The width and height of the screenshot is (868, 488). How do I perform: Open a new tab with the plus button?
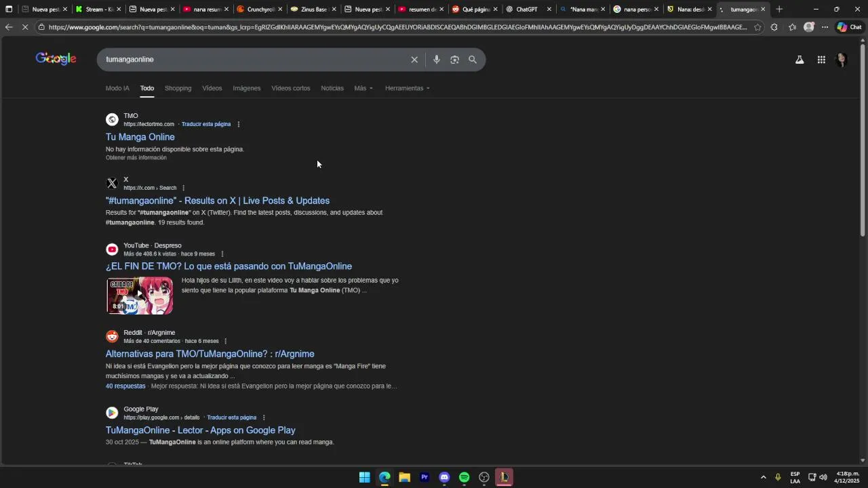click(779, 9)
